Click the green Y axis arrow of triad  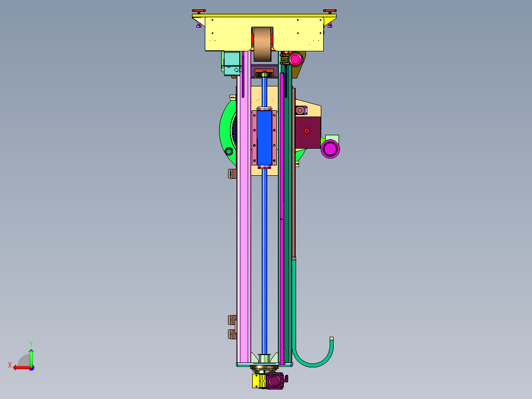click(x=31, y=357)
